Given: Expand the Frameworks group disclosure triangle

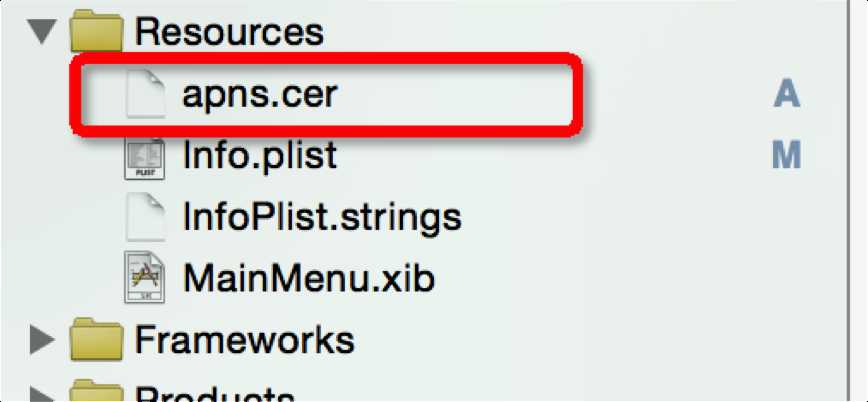Looking at the screenshot, I should 41,339.
